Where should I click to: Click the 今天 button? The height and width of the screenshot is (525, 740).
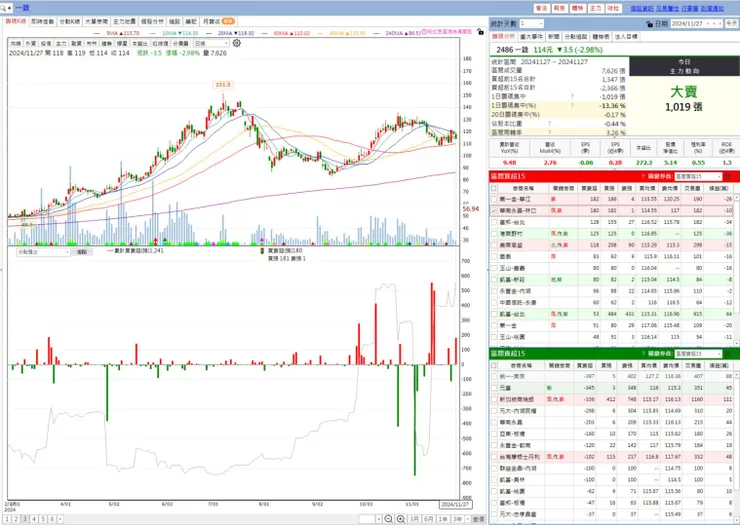[731, 24]
